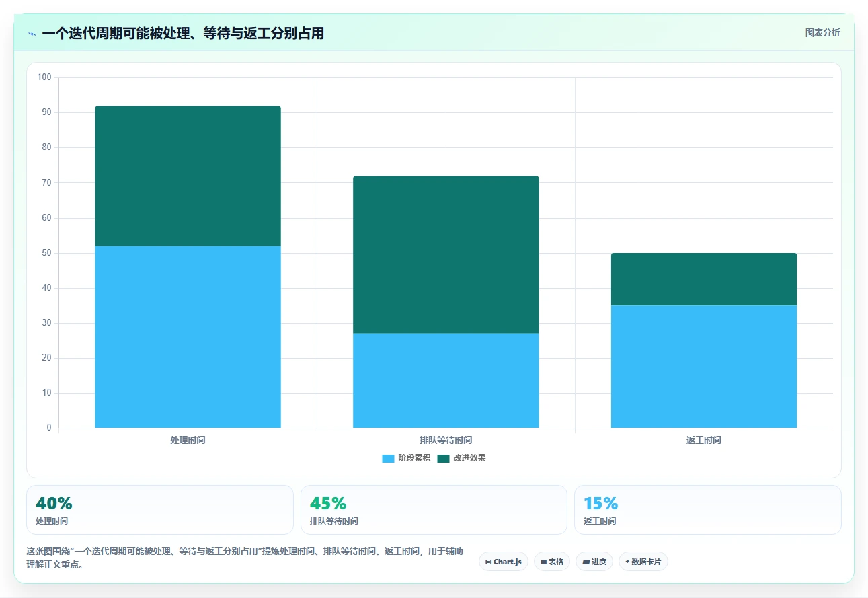Click the blue 处理时间 bar segment
This screenshot has height=598, width=868.
(x=188, y=336)
